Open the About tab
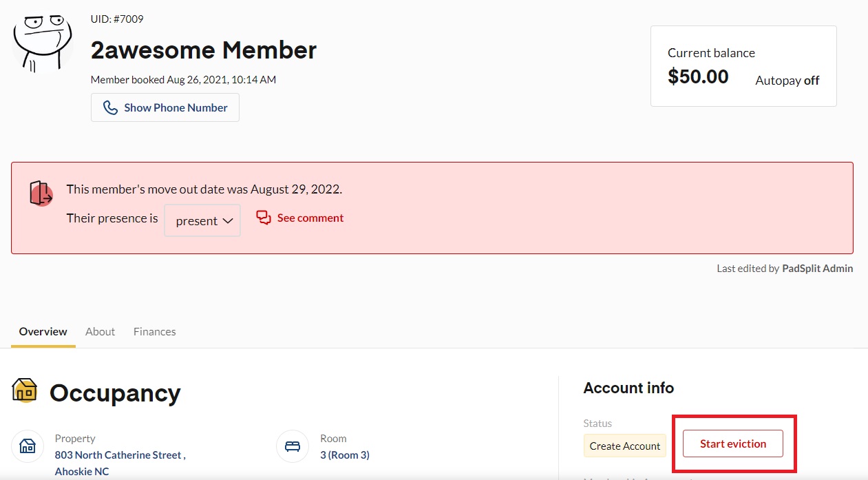 [x=100, y=331]
